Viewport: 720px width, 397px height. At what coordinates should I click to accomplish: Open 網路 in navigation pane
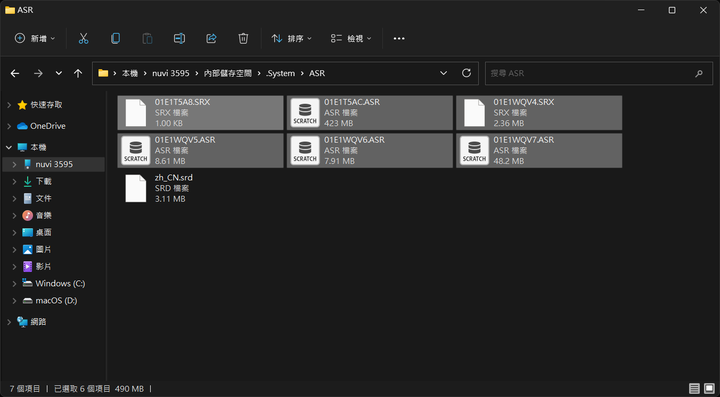click(38, 322)
